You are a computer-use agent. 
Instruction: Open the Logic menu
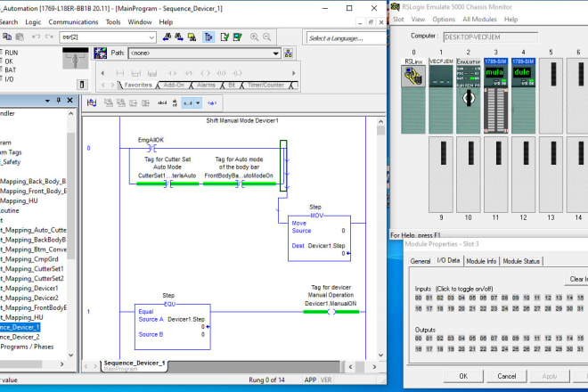click(33, 22)
